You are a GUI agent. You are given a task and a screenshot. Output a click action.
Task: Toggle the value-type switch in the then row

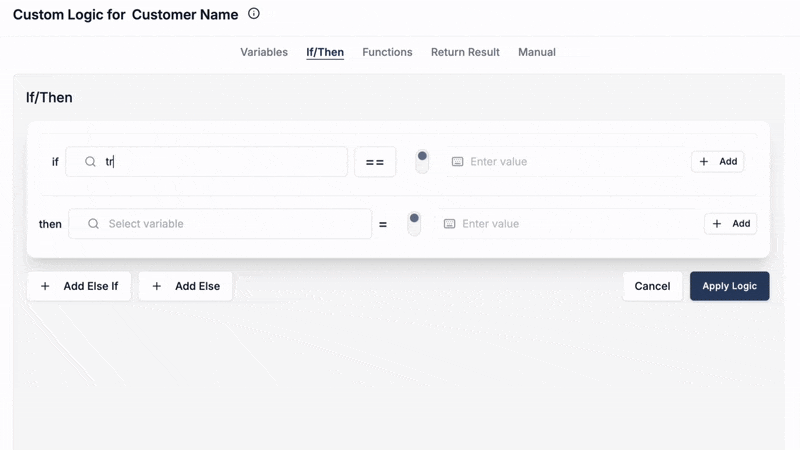click(414, 223)
